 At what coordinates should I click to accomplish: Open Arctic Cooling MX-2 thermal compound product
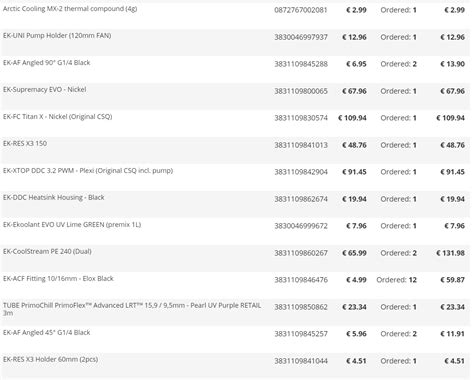coord(70,9)
